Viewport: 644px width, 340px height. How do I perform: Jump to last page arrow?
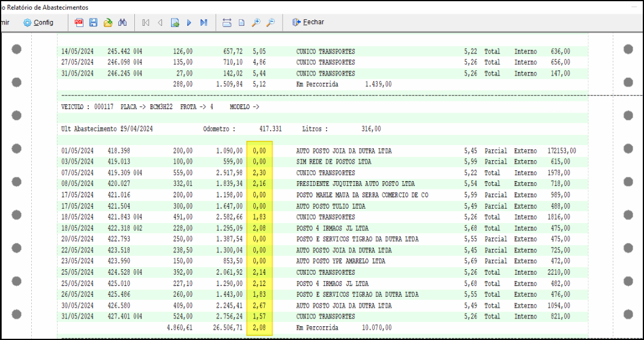coord(203,23)
